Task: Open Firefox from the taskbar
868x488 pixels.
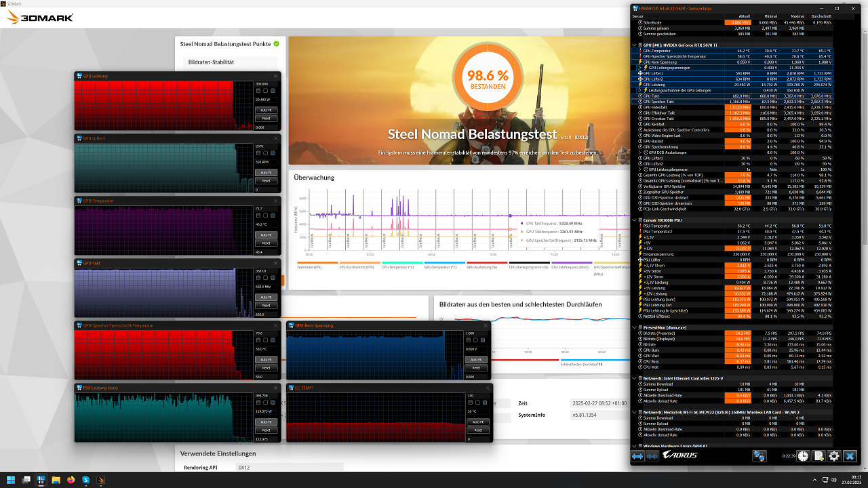Action: 71,480
